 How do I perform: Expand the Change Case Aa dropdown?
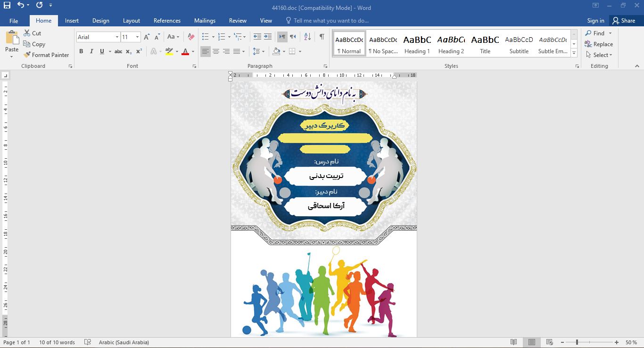coord(173,37)
